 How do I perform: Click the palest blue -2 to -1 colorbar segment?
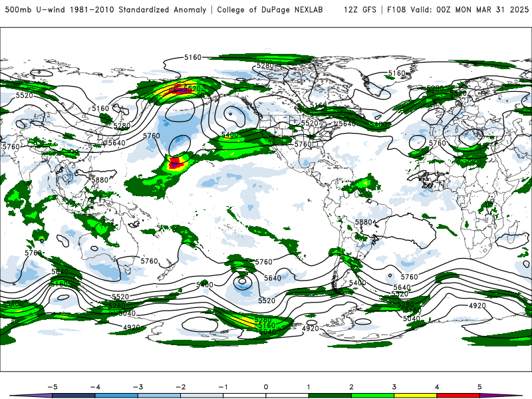tap(202, 396)
